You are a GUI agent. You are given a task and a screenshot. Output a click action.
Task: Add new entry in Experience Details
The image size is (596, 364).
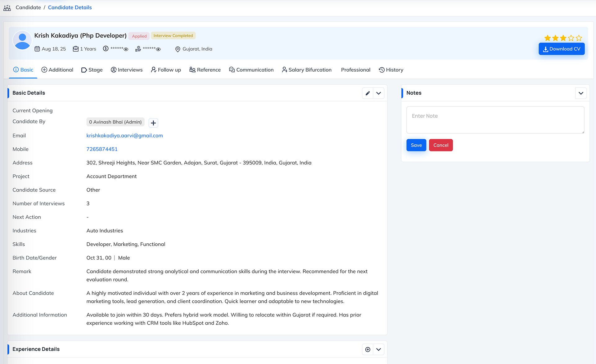click(368, 349)
